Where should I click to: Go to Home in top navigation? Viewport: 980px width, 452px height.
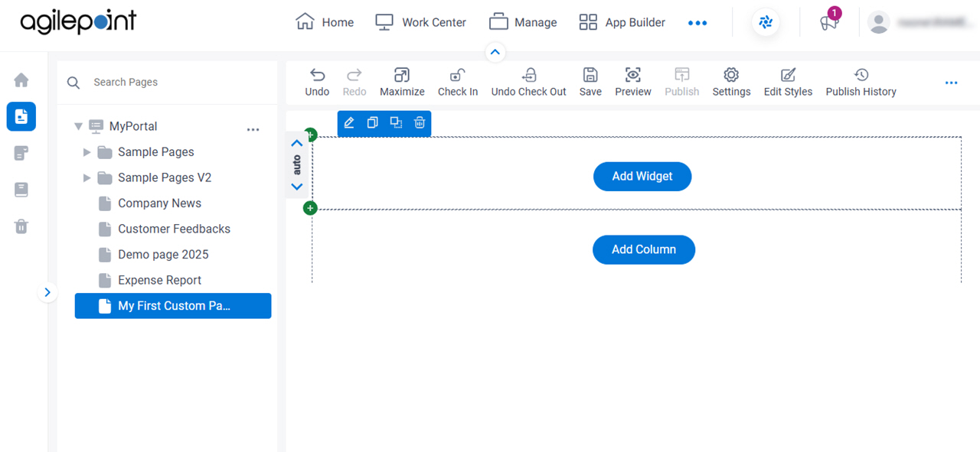(325, 22)
